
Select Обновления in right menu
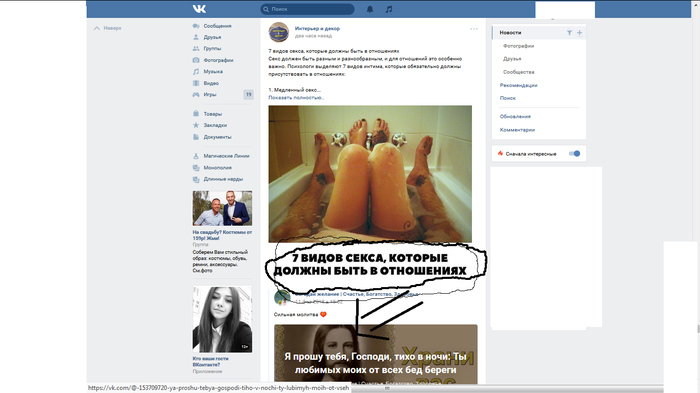[x=515, y=117]
